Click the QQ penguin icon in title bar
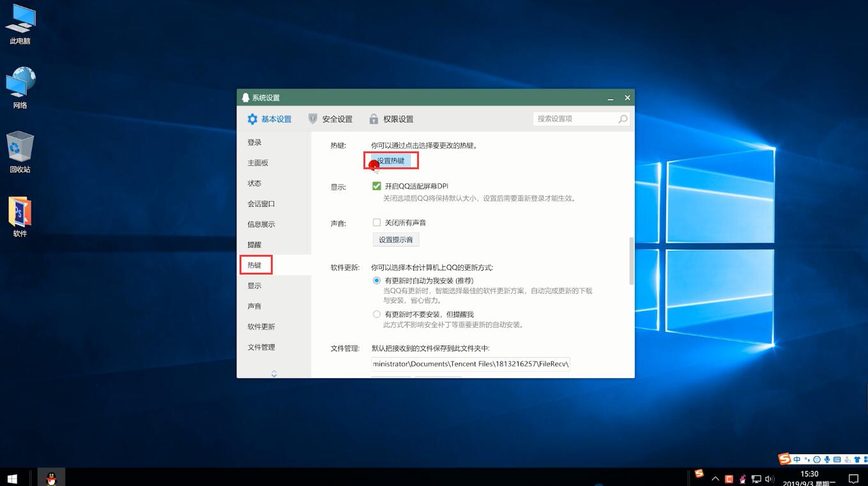Screen dimensions: 868x486 coord(246,98)
